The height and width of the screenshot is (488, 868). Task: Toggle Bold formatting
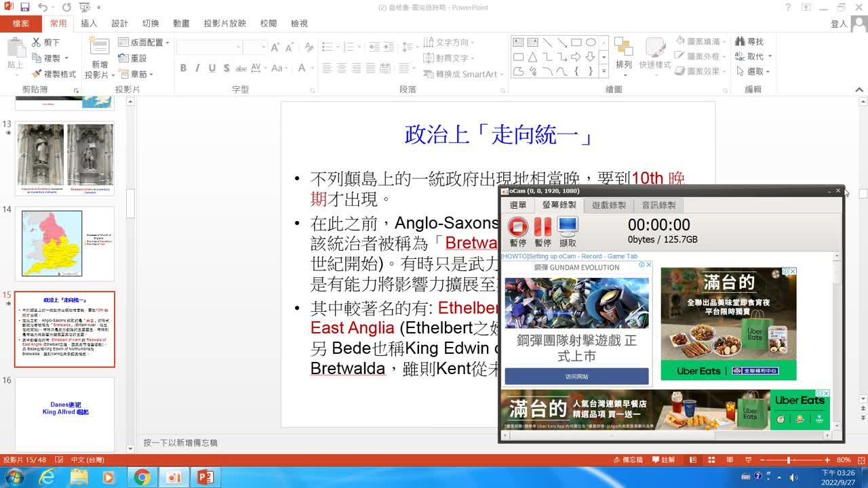coord(183,68)
